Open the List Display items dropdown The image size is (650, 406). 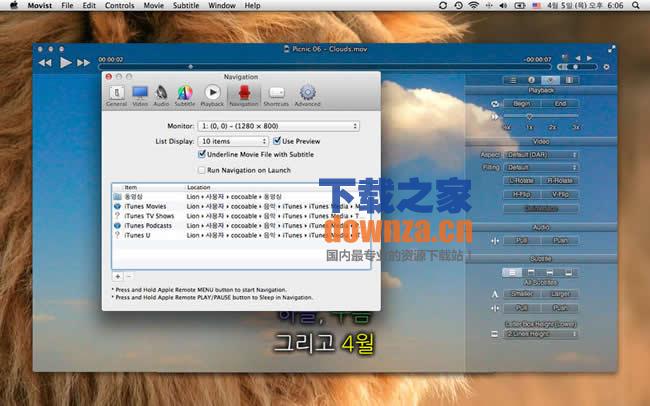233,141
